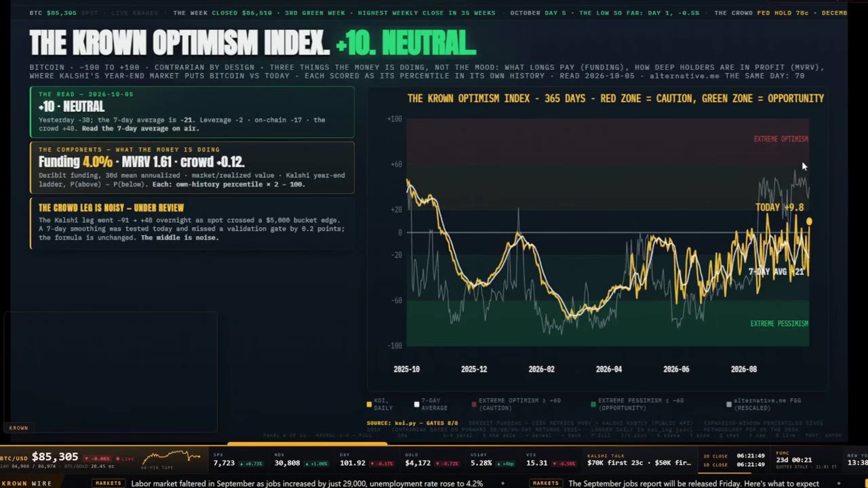Screen dimensions: 868x488
Task: Click the chart title KROWN OPTIMISM INDEX - 365 DAYS
Action: click(616, 98)
